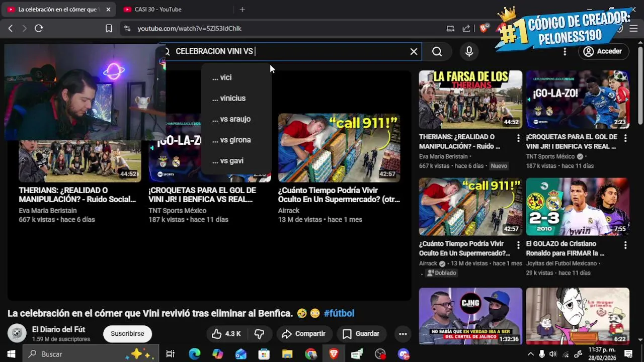Share this page via address bar icon
Viewport: 644px width, 362px height.
click(466, 29)
